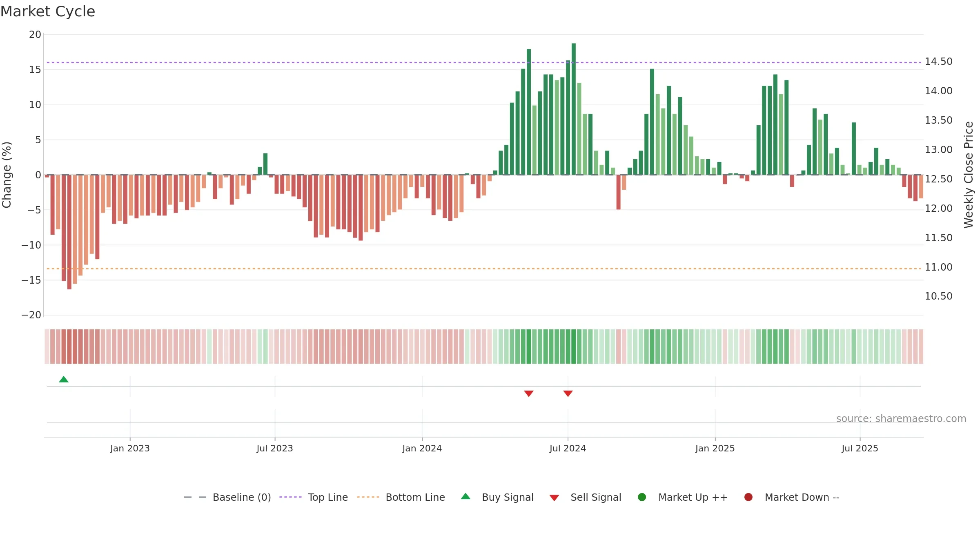980x551 pixels.
Task: Click the tallest green bar above the Top Line
Action: click(x=574, y=109)
